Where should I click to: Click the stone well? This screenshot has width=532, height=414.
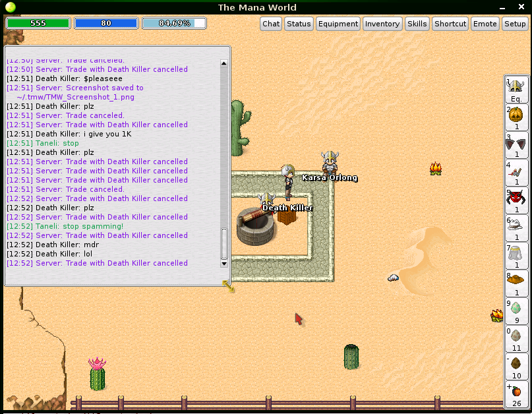[x=255, y=225]
